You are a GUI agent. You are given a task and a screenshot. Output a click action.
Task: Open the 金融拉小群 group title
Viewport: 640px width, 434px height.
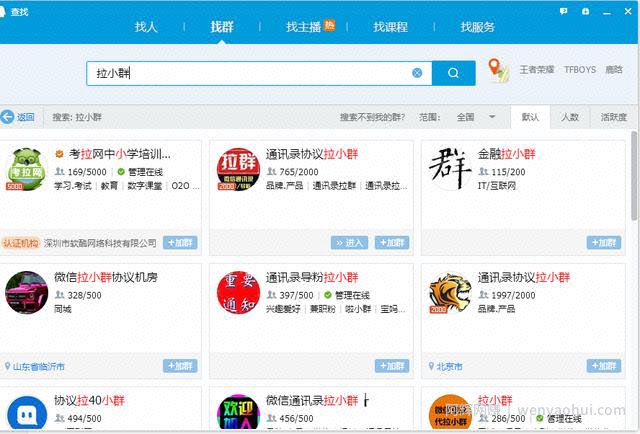click(x=507, y=154)
